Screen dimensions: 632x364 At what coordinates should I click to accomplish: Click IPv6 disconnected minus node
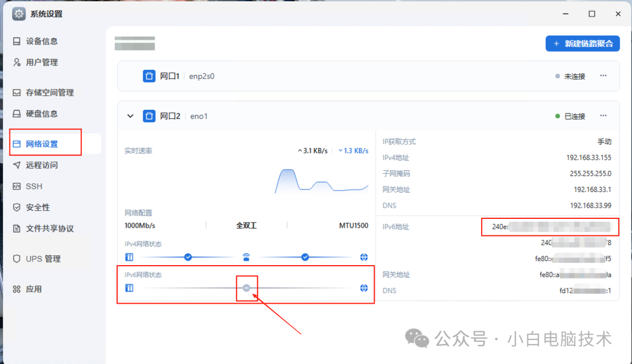click(x=247, y=288)
